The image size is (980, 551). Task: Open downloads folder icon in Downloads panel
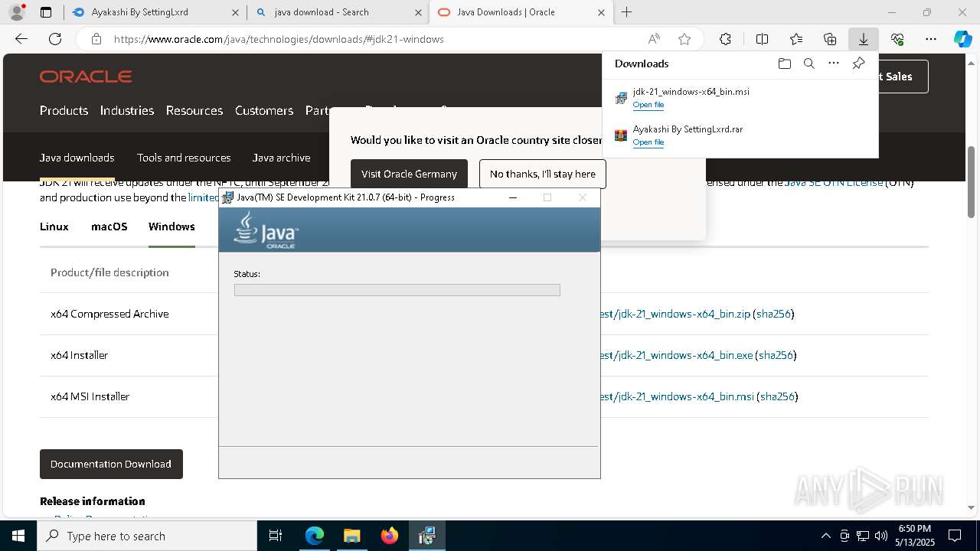784,64
